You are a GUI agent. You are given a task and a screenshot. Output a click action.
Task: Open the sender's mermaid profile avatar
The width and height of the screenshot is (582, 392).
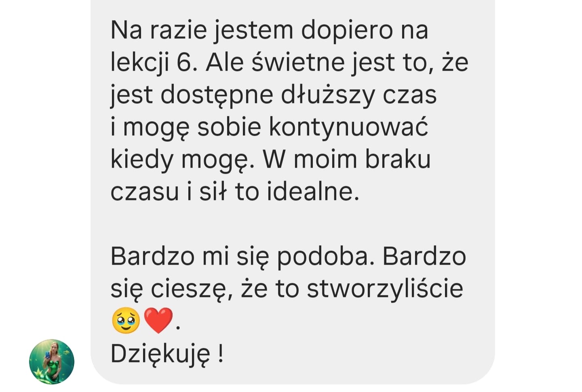(x=52, y=361)
